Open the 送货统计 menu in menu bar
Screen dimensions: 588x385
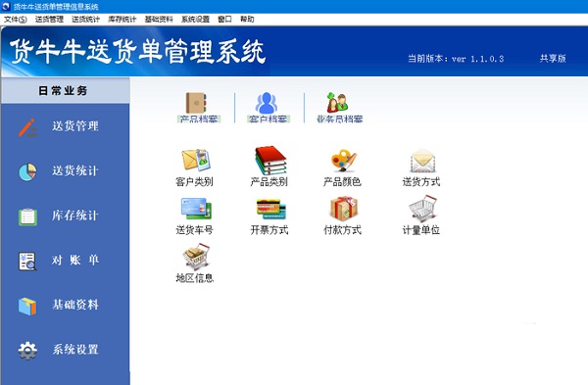[85, 20]
